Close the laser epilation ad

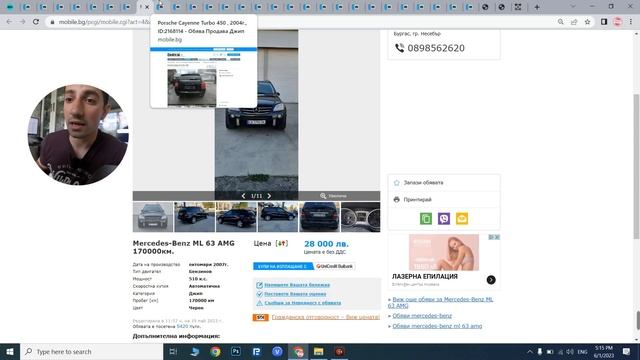click(x=497, y=237)
